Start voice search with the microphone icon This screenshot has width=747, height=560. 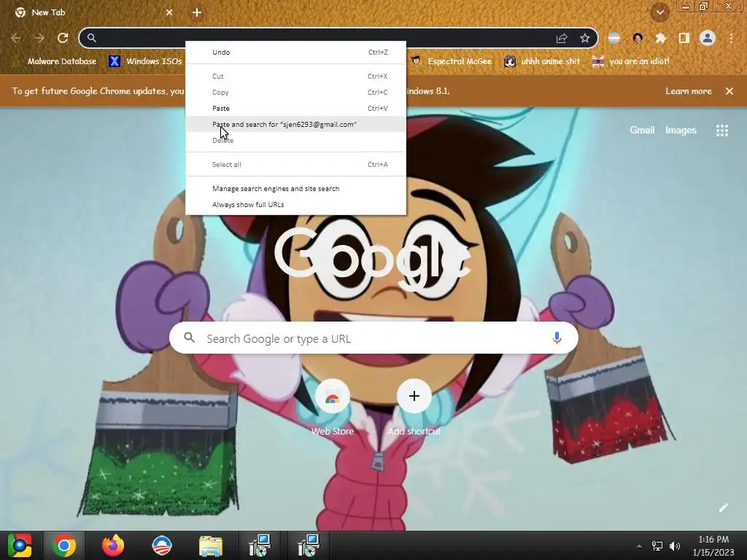[557, 338]
